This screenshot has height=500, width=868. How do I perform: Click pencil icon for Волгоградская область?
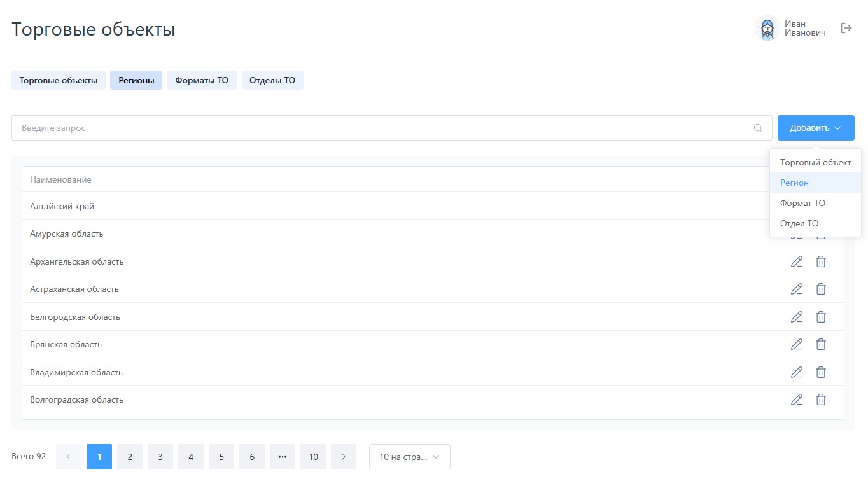(x=796, y=399)
